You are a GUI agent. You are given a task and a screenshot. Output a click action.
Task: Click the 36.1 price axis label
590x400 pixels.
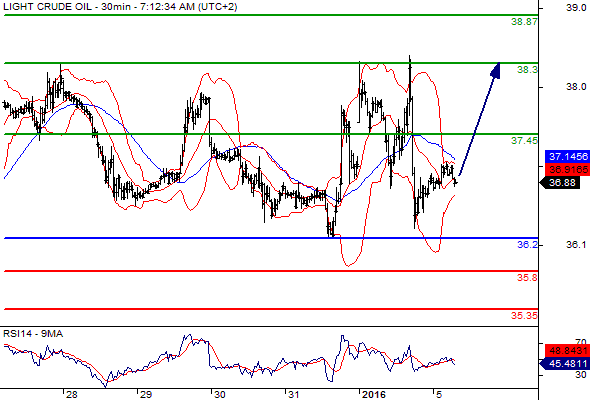pos(576,245)
